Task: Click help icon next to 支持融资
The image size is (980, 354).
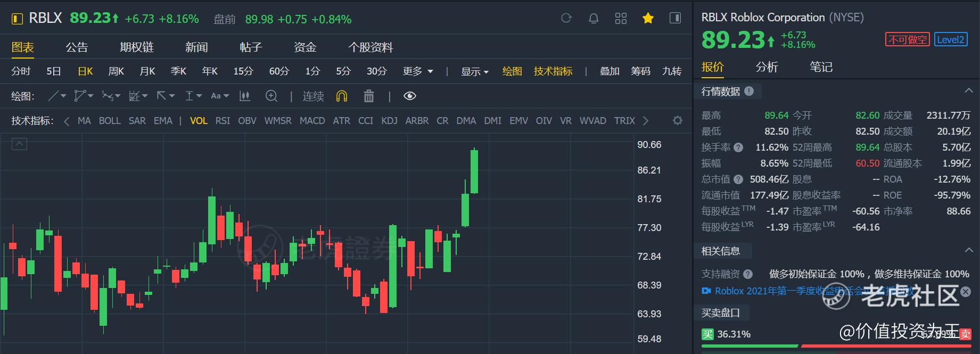Action: pos(748,274)
